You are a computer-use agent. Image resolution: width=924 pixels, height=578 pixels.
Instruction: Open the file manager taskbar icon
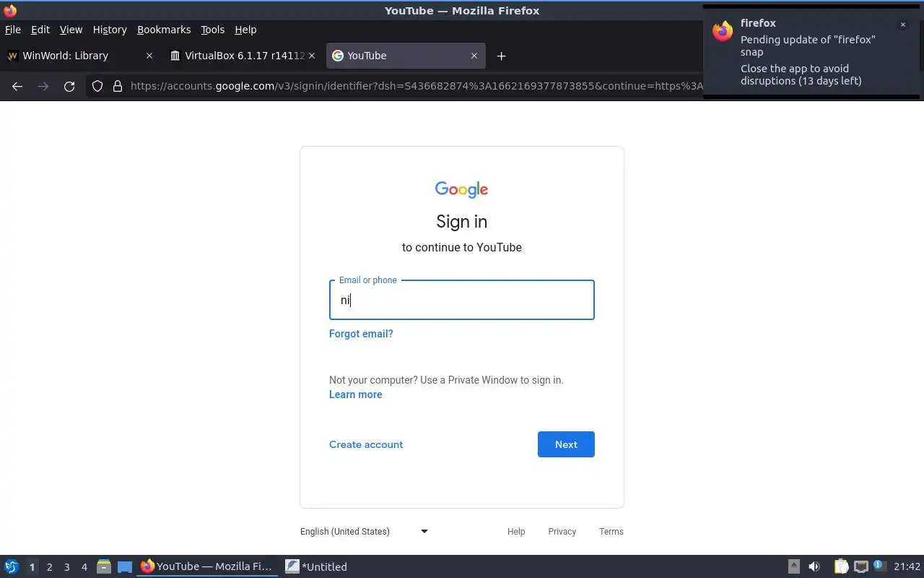click(x=104, y=566)
